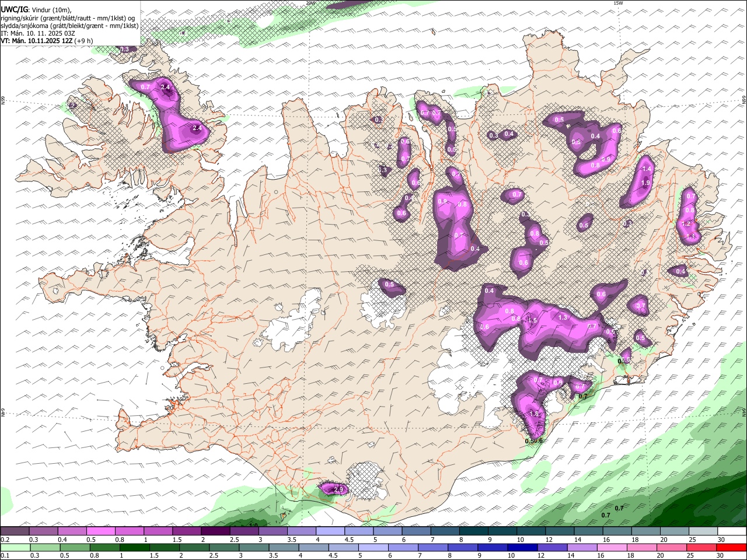Click the top-row swatch labeled 1.5
The width and height of the screenshot is (747, 560).
coord(187,531)
